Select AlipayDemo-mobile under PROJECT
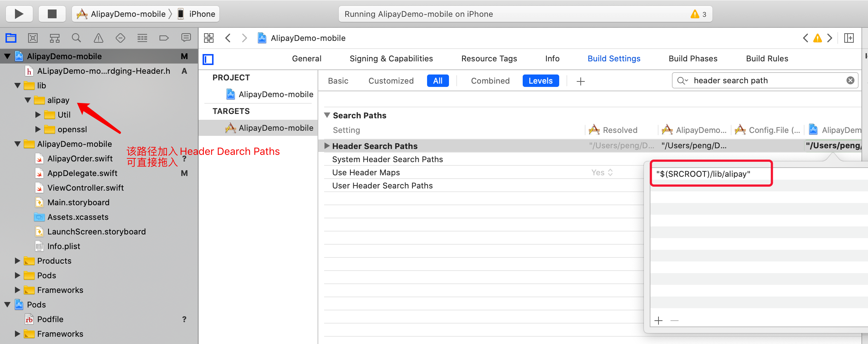Viewport: 868px width, 344px height. pos(270,94)
